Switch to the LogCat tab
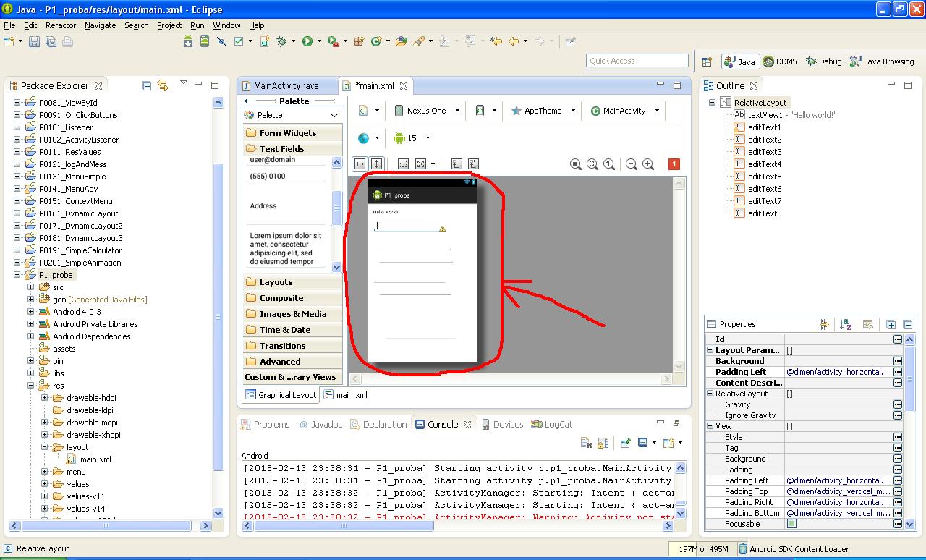Viewport: 926px width, 560px height. 551,425
